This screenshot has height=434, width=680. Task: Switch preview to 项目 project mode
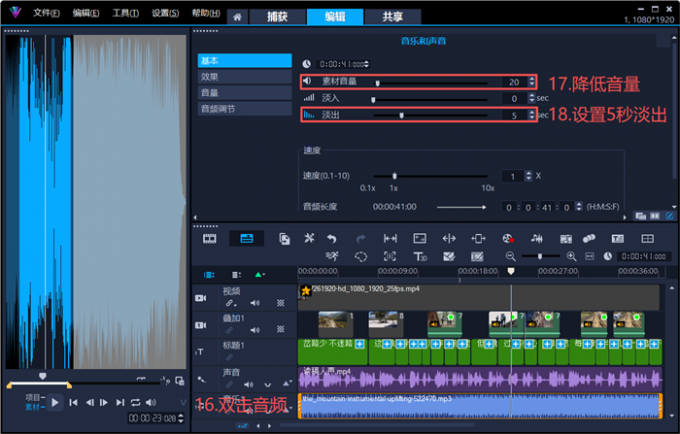tap(33, 397)
